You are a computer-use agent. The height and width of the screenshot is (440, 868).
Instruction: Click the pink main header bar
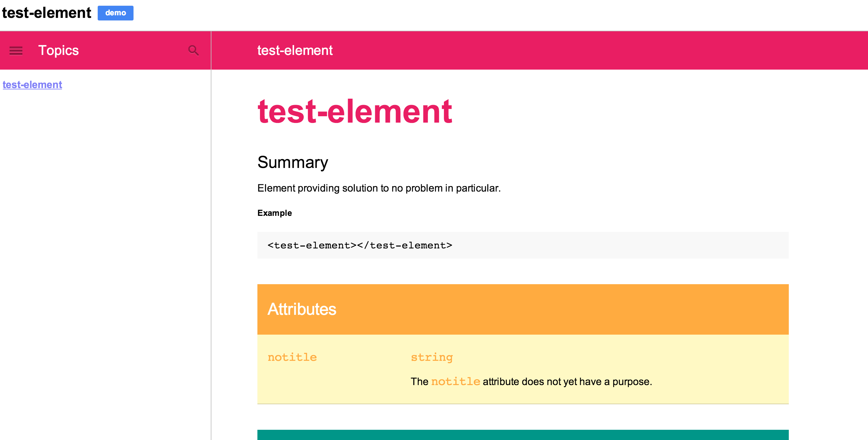pos(539,50)
